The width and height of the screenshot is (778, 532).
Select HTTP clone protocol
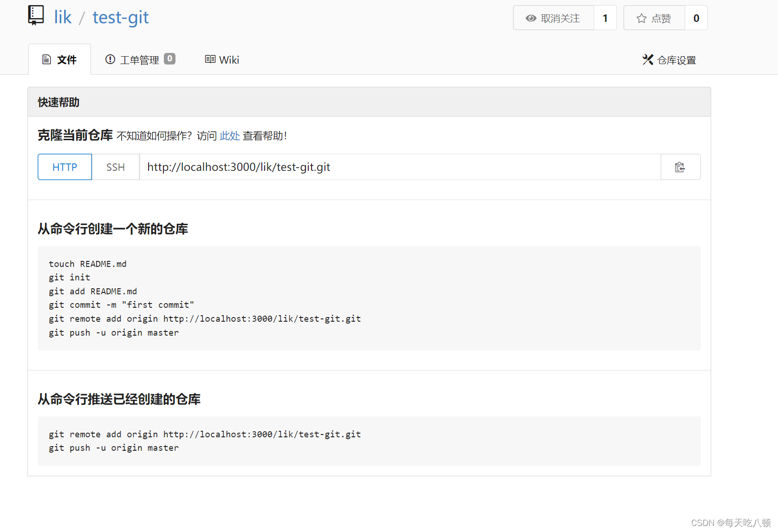[65, 167]
